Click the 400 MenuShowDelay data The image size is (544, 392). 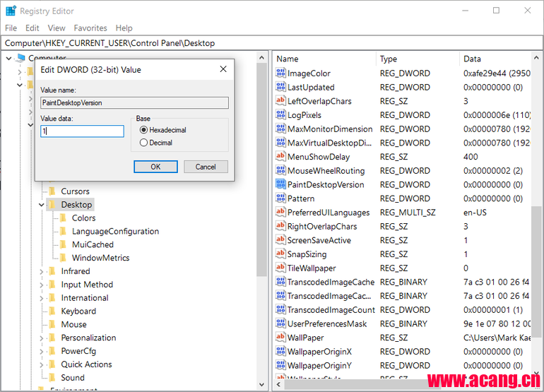click(471, 157)
